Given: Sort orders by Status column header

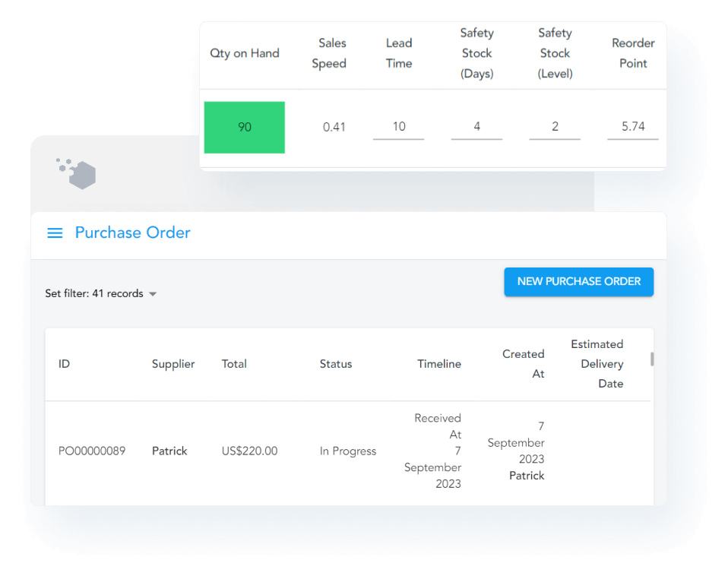Looking at the screenshot, I should (335, 364).
